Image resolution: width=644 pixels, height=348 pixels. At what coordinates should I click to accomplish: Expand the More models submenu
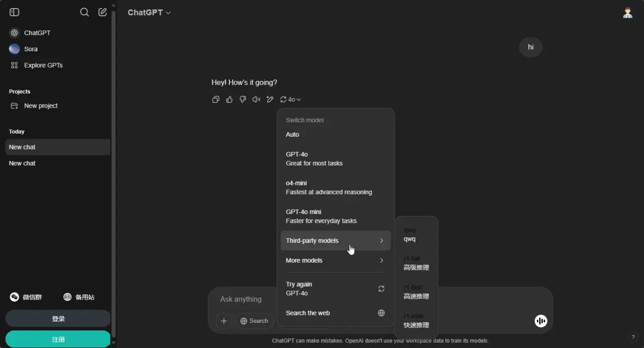(335, 260)
